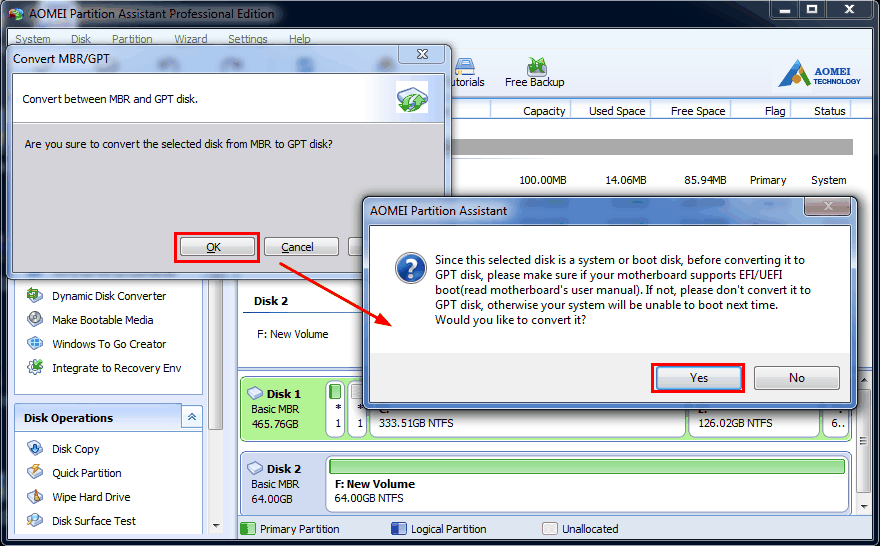Click the Wipe Hard Drive icon
The height and width of the screenshot is (546, 880).
[35, 497]
